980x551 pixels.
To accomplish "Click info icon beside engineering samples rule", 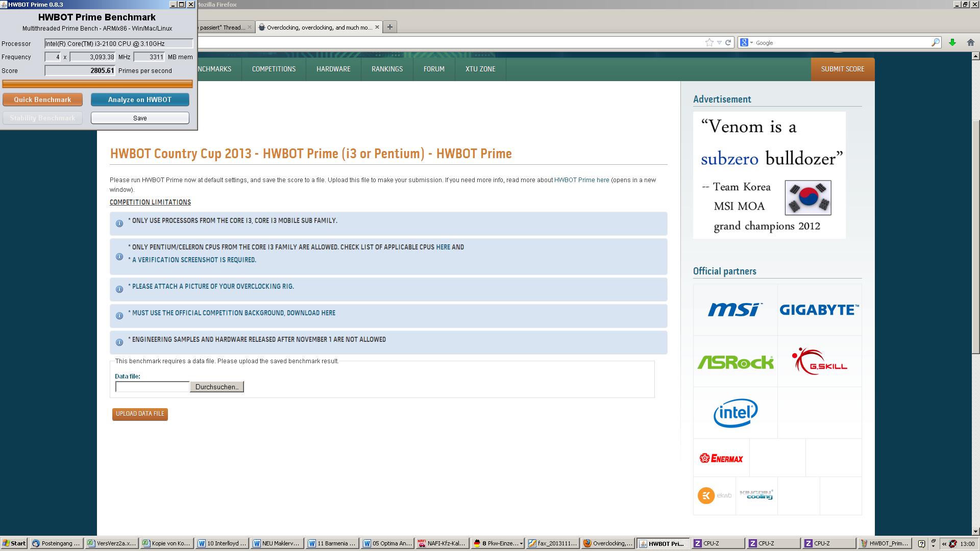I will tap(119, 342).
